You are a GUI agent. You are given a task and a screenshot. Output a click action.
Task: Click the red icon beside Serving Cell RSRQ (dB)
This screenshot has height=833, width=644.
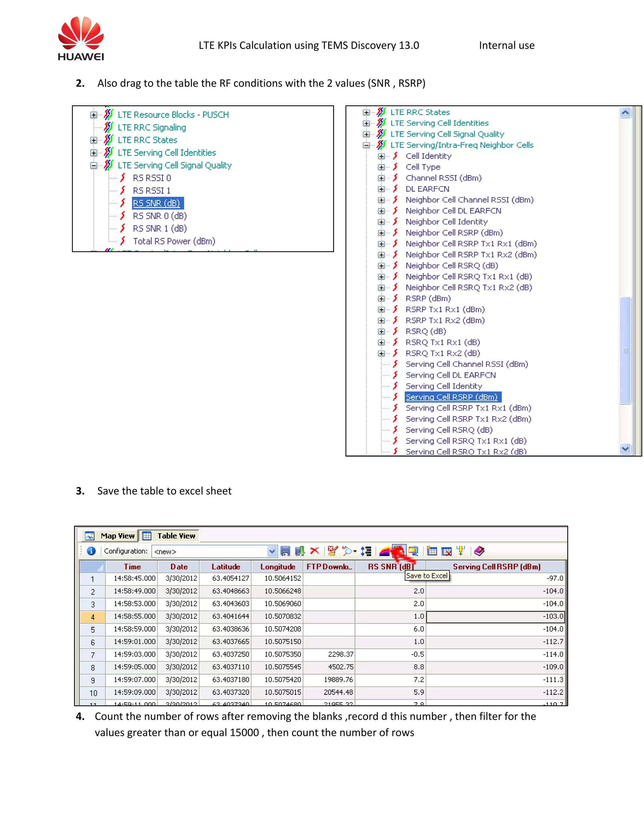(396, 429)
